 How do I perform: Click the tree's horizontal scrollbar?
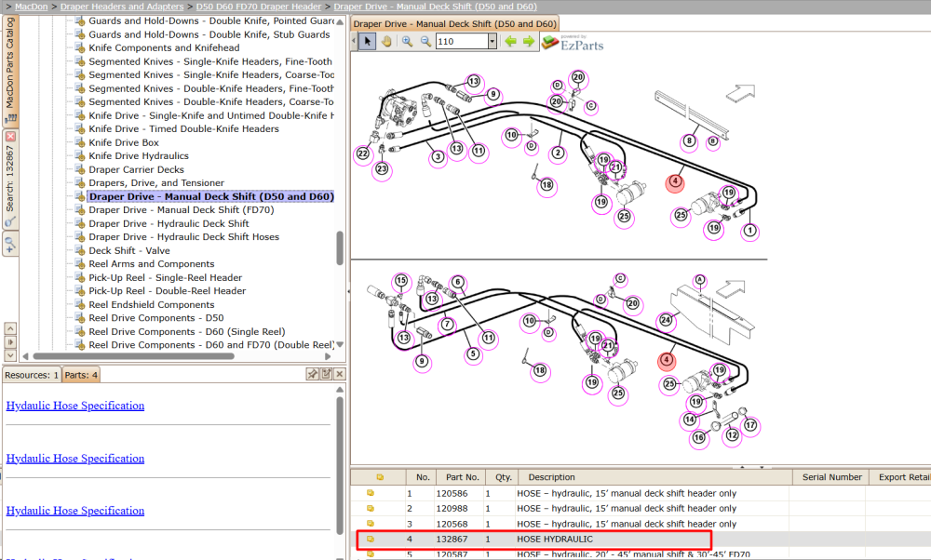click(133, 356)
